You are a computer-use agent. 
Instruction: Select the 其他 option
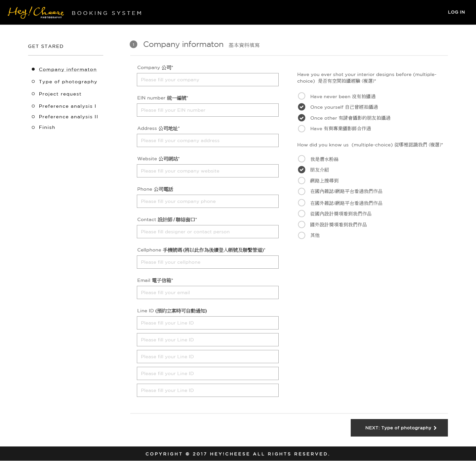point(301,235)
